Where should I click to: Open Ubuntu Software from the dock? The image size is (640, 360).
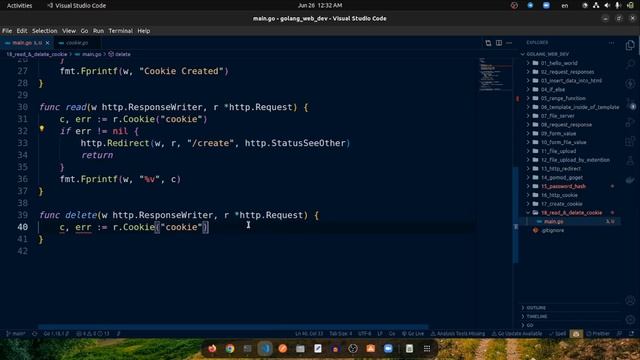click(371, 348)
